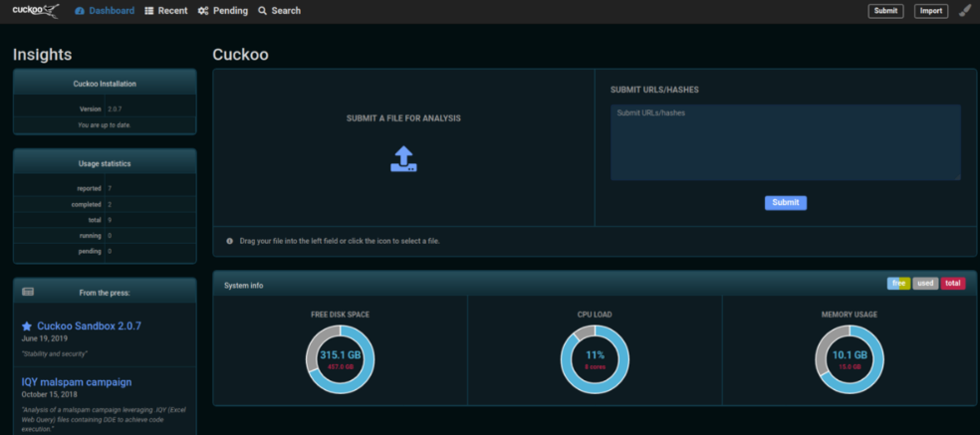
Task: Click the 315.1 GB disk value
Action: click(340, 355)
